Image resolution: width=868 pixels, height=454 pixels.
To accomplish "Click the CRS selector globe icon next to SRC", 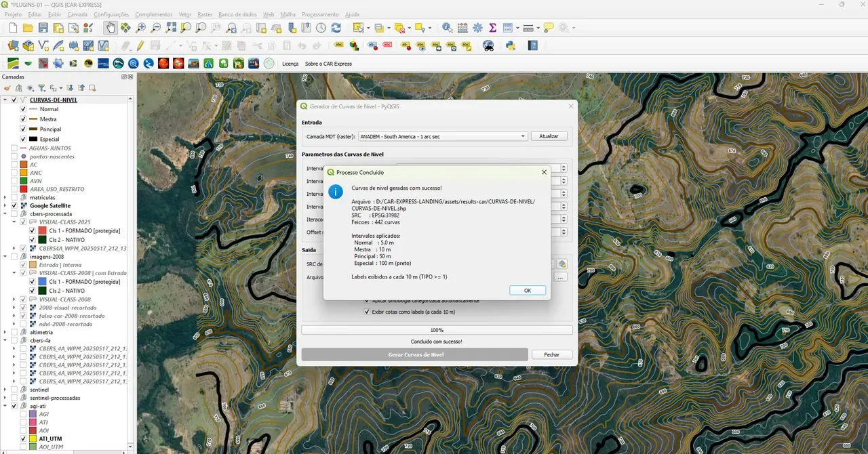I will pyautogui.click(x=561, y=264).
